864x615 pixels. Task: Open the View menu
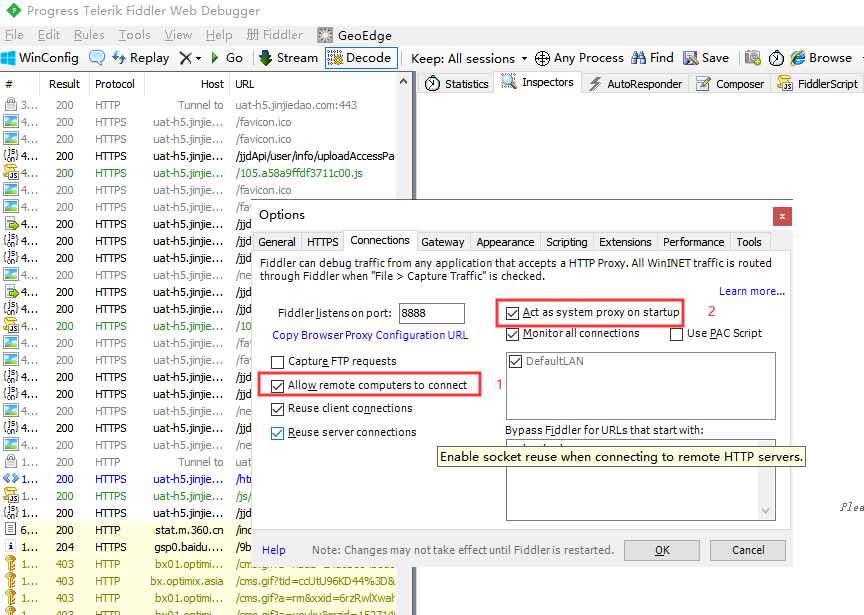[178, 35]
